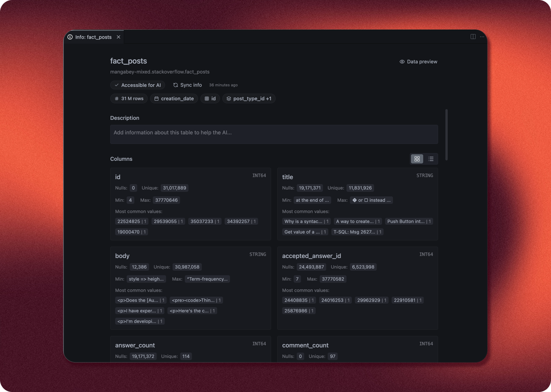Click the vertical scrollbar
This screenshot has width=551, height=392.
coord(447,135)
